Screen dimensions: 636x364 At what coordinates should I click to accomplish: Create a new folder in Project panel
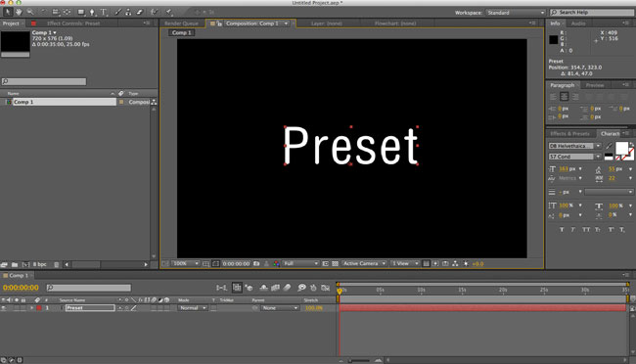15,264
